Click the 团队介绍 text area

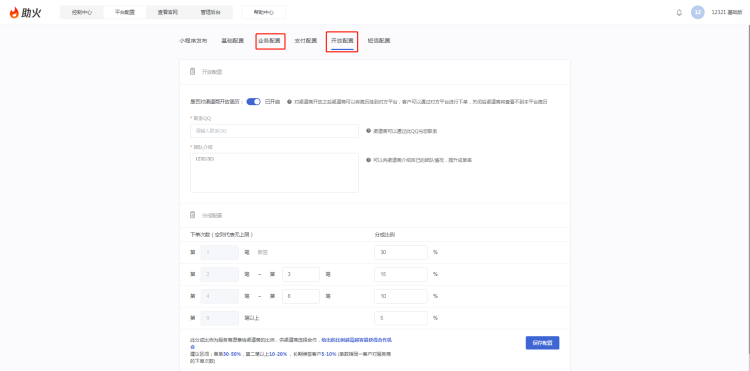274,173
